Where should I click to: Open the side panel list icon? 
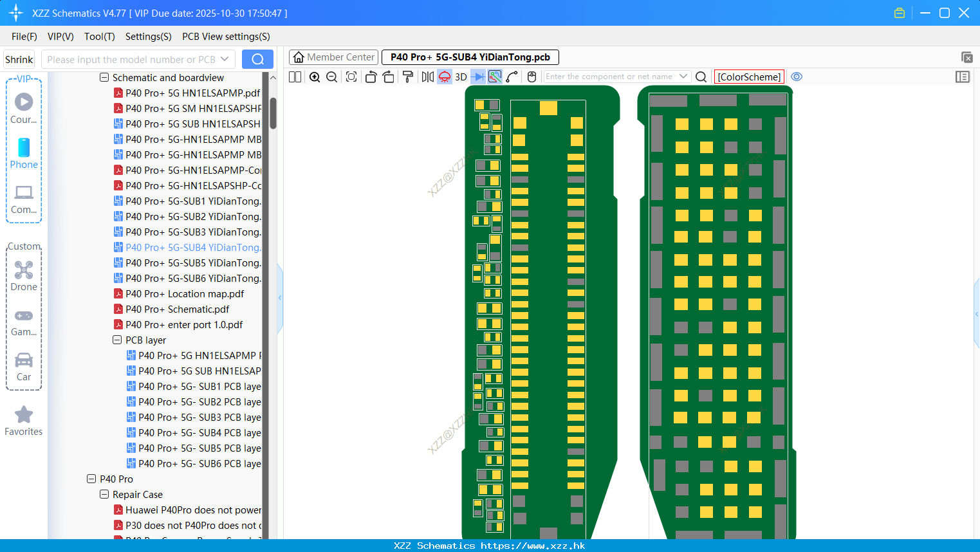(x=963, y=77)
